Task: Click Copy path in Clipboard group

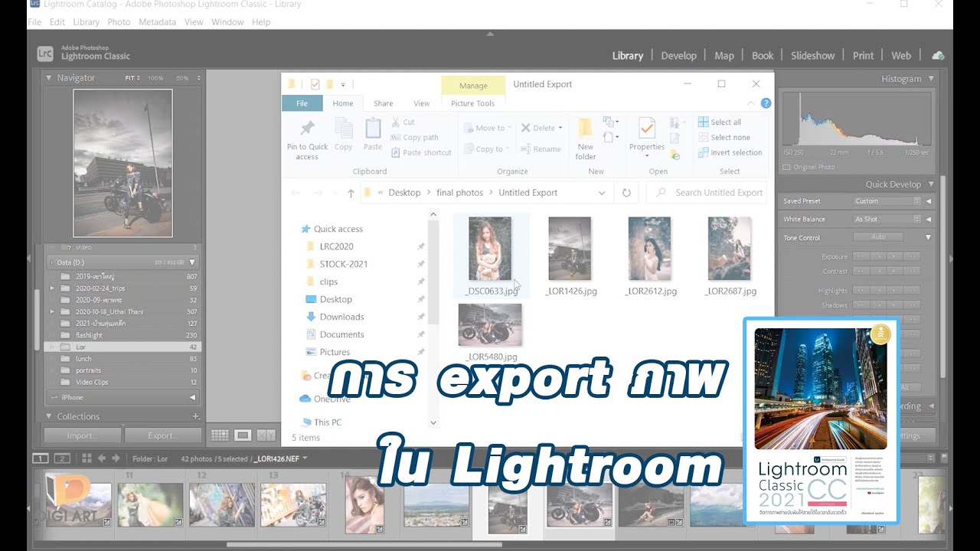Action: [x=414, y=137]
